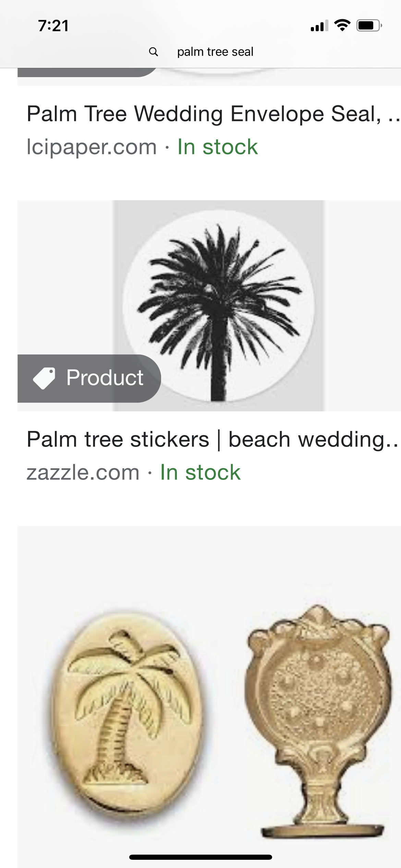Visit the zazzle.com source link
401x868 pixels.
click(x=83, y=472)
